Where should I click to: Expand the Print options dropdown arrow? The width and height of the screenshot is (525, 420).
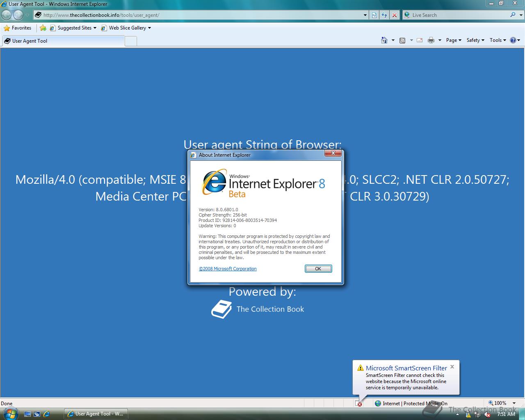pos(440,40)
